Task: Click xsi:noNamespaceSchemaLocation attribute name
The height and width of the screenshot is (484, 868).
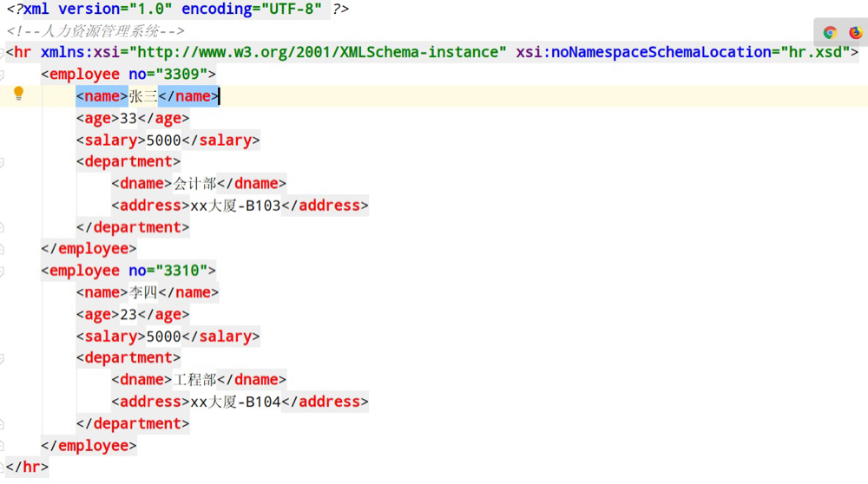Action: 644,52
